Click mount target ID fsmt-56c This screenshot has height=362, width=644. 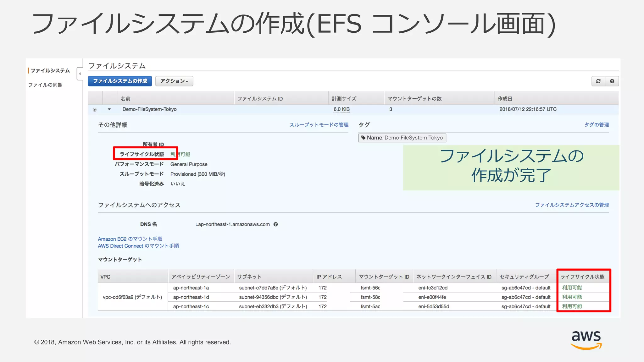(x=370, y=288)
